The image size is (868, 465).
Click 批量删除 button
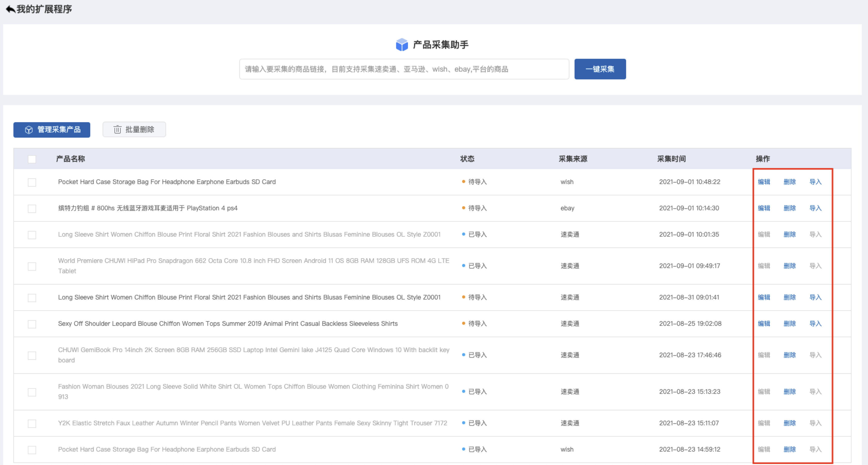tap(134, 129)
